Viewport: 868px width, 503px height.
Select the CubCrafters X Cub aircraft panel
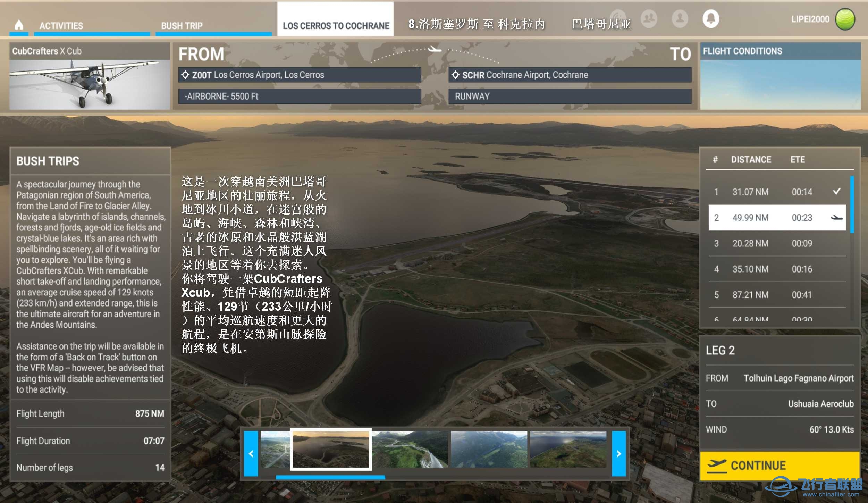pyautogui.click(x=90, y=76)
